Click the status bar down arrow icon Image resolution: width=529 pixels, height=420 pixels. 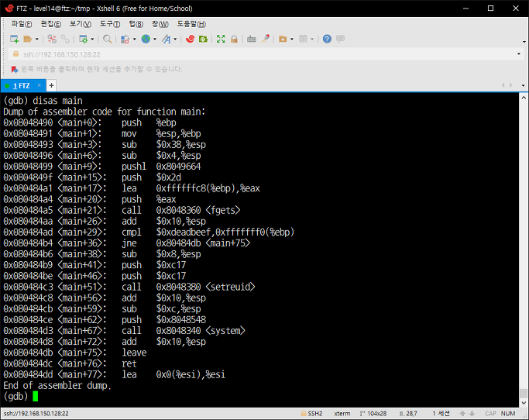(472, 414)
